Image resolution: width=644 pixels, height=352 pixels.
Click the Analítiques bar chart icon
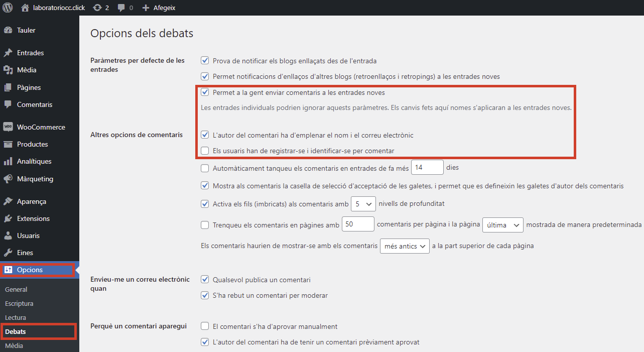pos(8,161)
